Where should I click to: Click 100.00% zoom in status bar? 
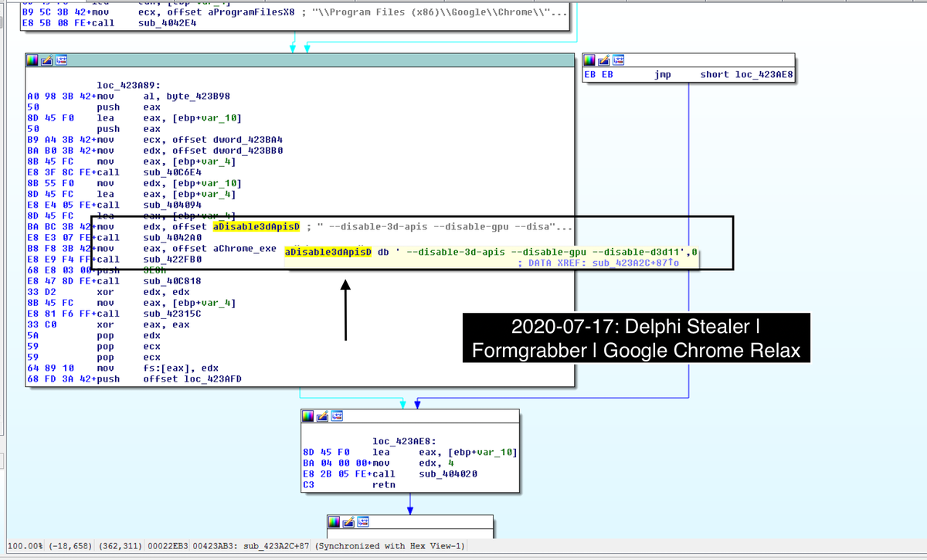pyautogui.click(x=25, y=546)
